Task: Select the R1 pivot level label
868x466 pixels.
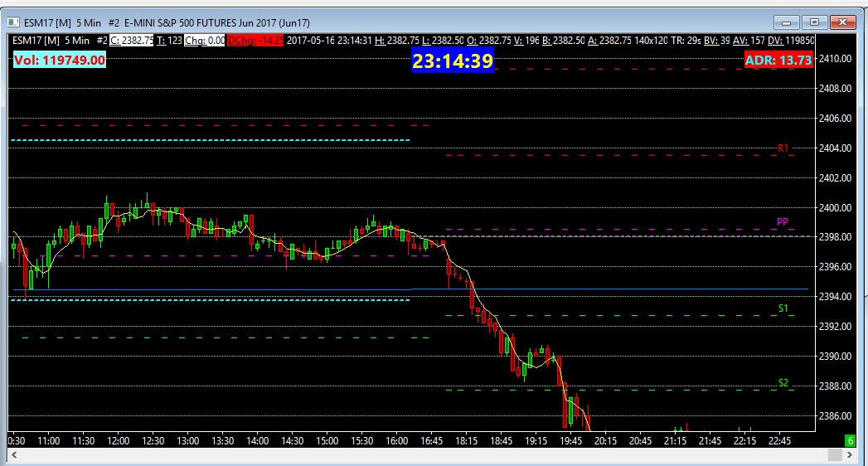Action: (783, 148)
